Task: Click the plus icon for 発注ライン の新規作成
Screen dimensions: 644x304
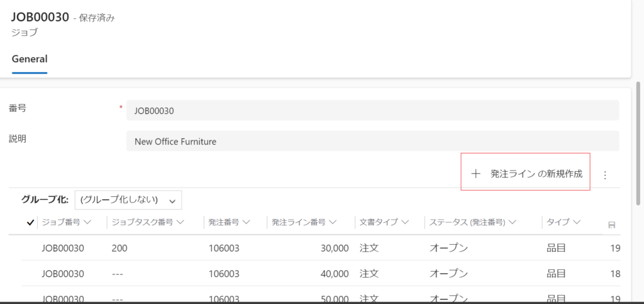Action: (x=476, y=174)
